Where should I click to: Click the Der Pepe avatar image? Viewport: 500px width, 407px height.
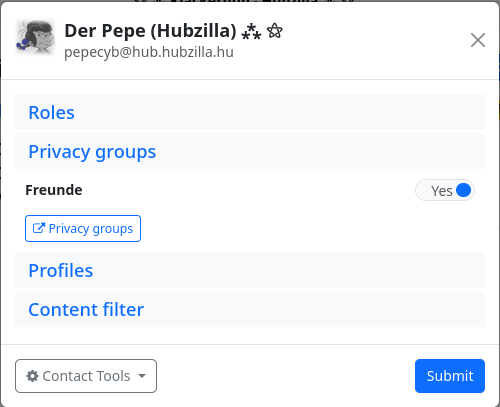click(x=35, y=37)
